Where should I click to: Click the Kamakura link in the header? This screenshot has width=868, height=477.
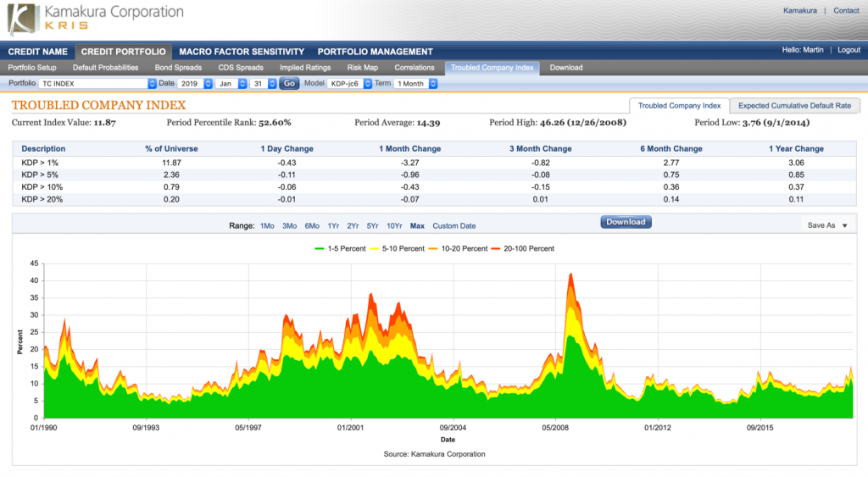tap(800, 10)
